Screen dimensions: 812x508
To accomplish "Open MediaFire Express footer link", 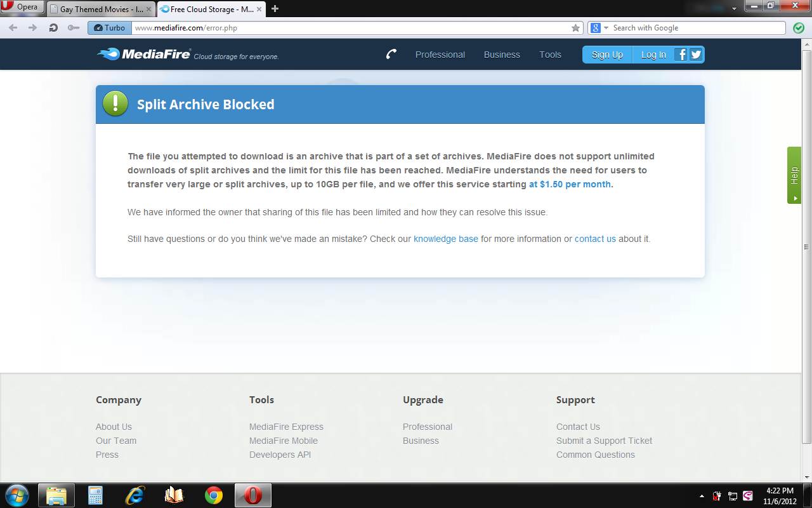I will (x=286, y=427).
